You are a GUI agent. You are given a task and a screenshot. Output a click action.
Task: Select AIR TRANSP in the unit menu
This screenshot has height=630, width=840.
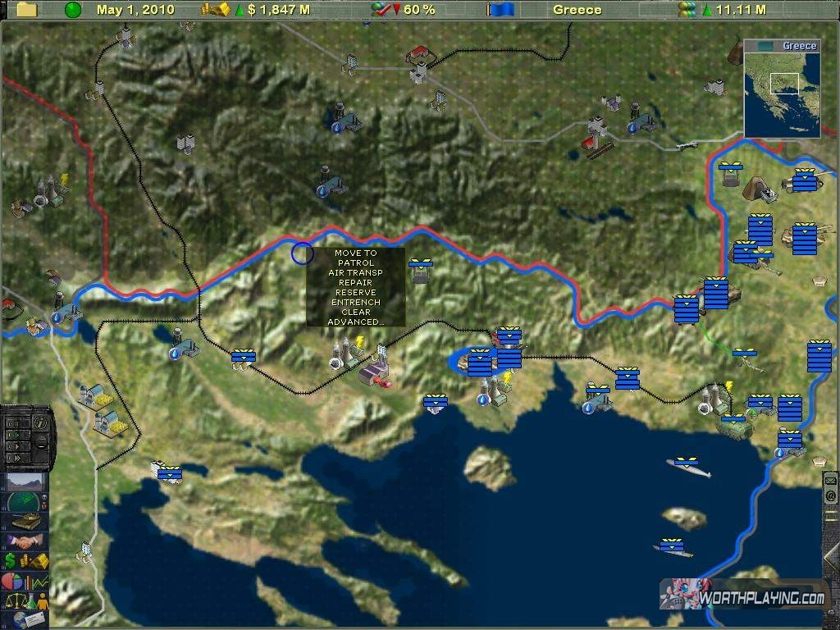[356, 273]
